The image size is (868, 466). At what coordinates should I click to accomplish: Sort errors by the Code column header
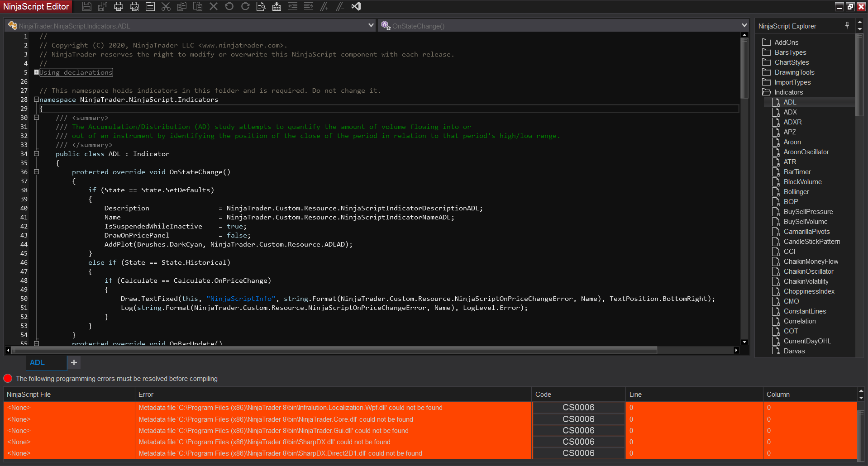[543, 395]
